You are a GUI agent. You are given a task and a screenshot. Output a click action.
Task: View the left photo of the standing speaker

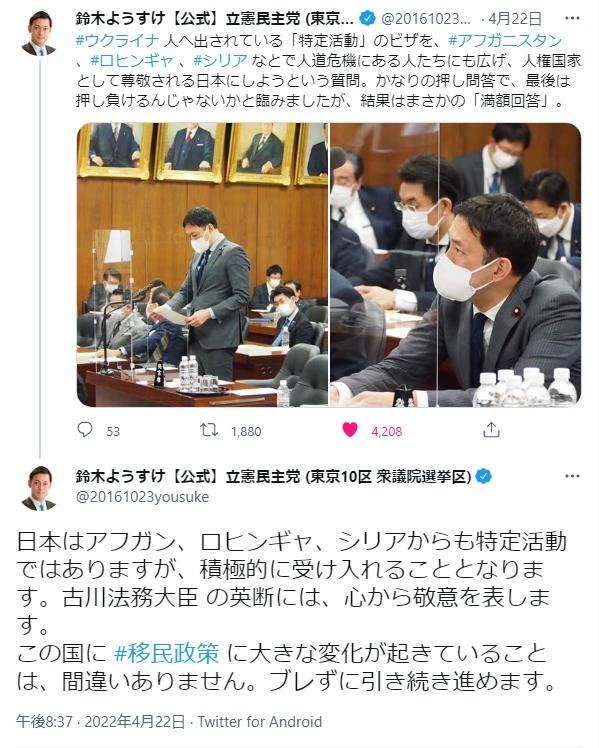203,265
